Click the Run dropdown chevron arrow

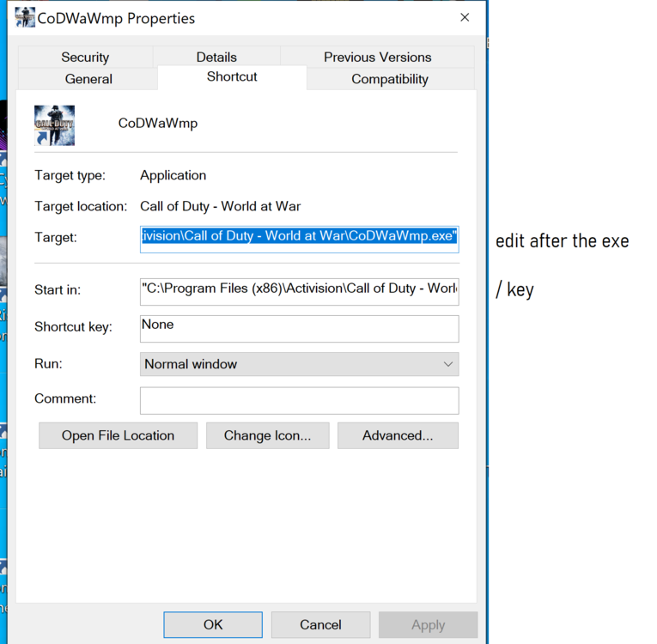pyautogui.click(x=447, y=364)
